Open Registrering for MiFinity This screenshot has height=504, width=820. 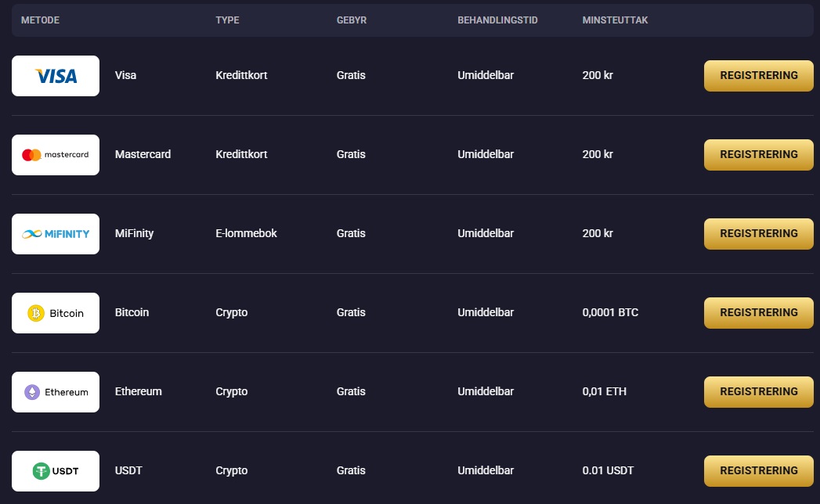pos(758,234)
